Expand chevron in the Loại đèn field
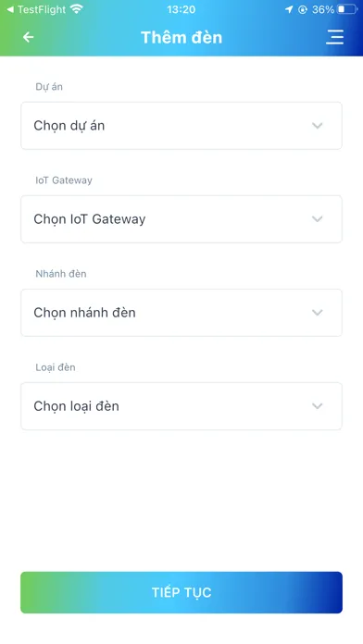The image size is (363, 644). coord(317,406)
